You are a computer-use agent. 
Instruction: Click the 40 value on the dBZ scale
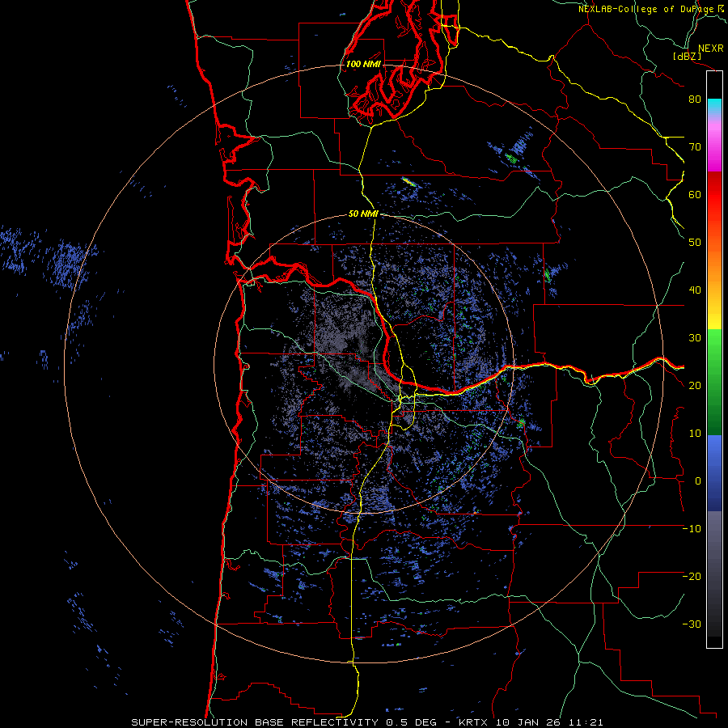[x=695, y=290]
